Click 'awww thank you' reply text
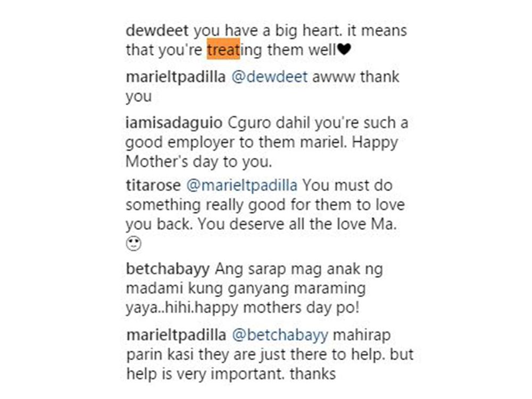532x399 pixels. pos(262,87)
